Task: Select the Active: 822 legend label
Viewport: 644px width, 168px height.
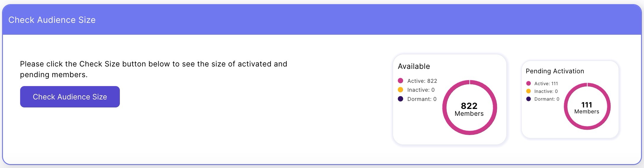Action: coord(422,81)
